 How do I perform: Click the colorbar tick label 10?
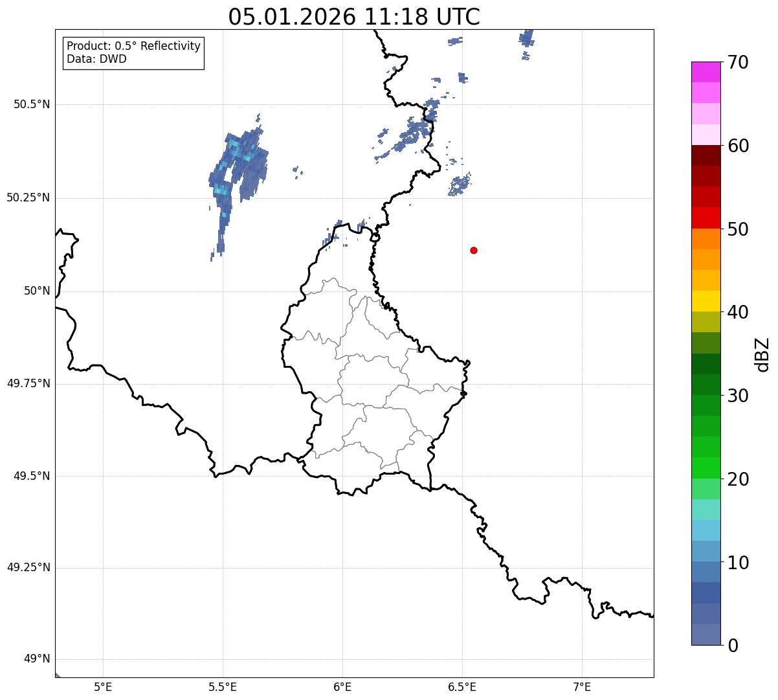738,562
